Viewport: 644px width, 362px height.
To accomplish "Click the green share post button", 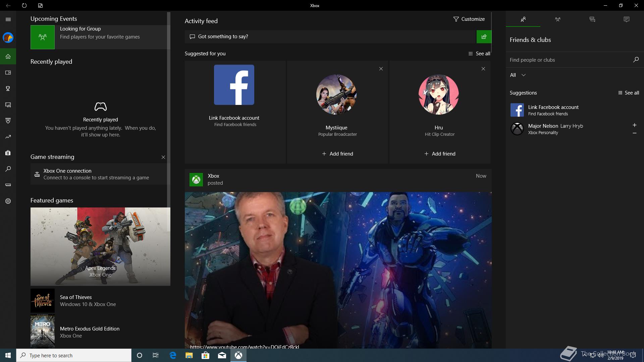I will pyautogui.click(x=484, y=37).
